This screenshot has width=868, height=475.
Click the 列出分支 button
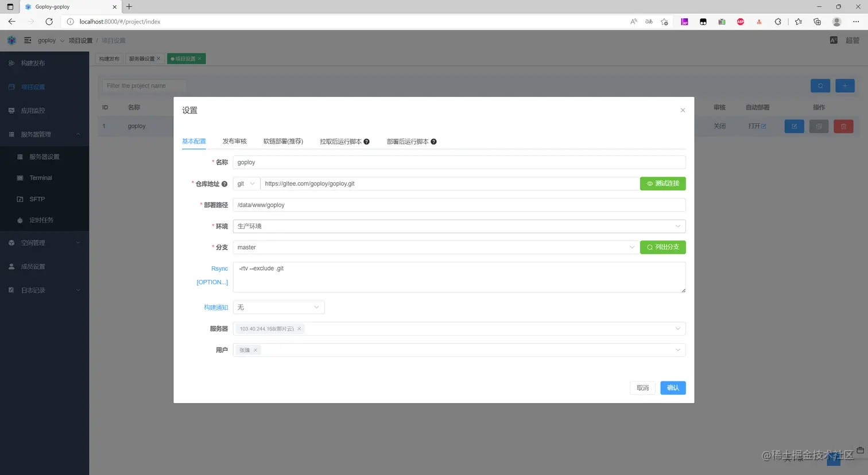click(662, 247)
